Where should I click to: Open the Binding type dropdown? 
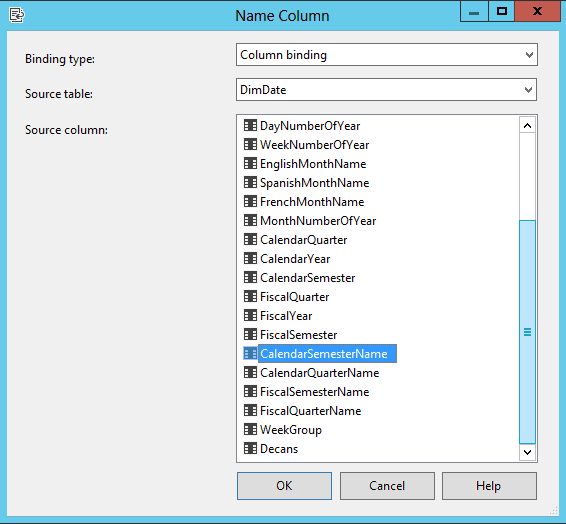(387, 55)
